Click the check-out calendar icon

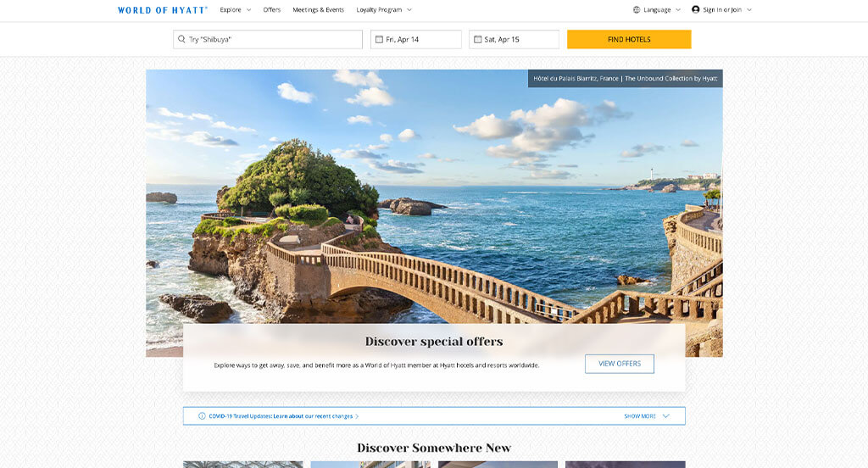tap(478, 39)
